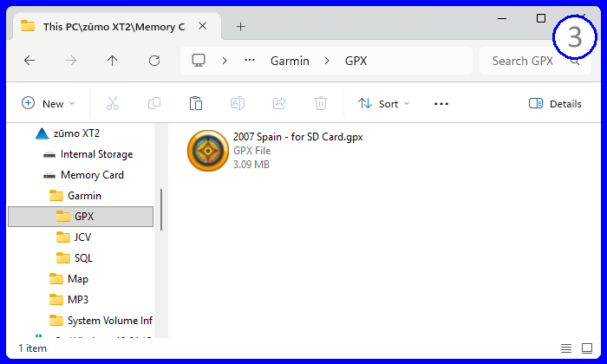
Task: Open System Volume Information folder in tree
Action: click(110, 321)
